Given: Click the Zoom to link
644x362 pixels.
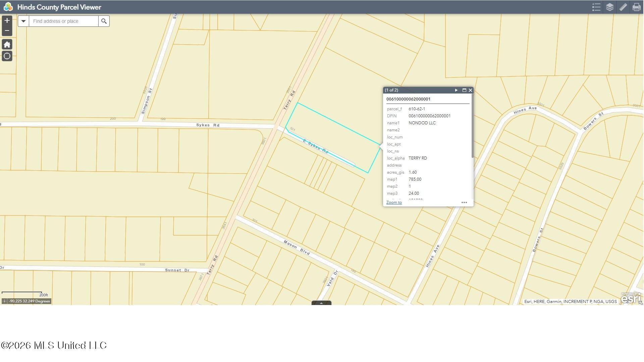Looking at the screenshot, I should tap(394, 202).
